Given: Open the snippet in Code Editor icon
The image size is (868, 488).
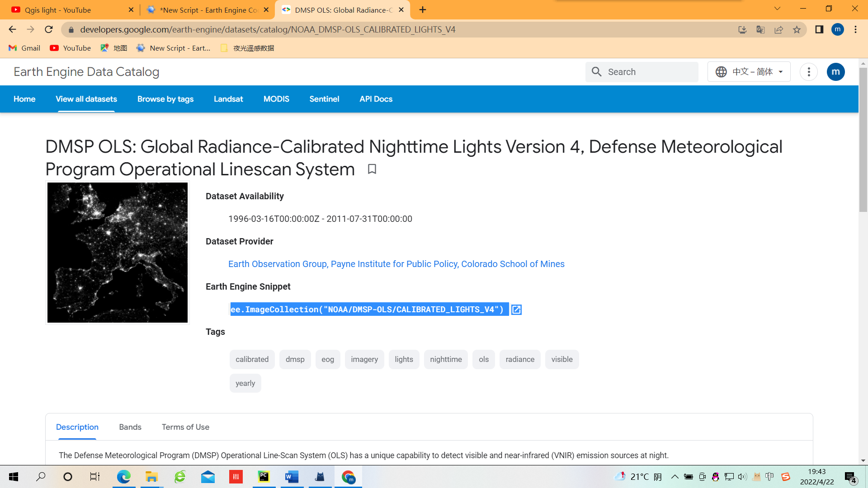Looking at the screenshot, I should tap(516, 310).
